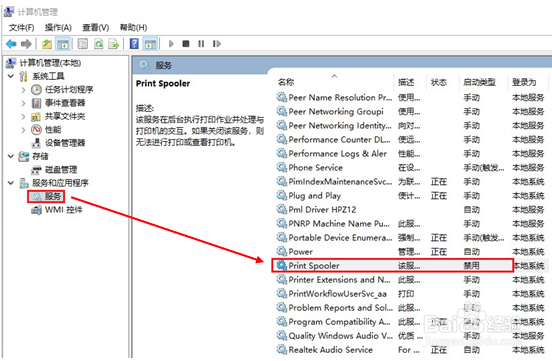Sort by the 启动类型 column header
This screenshot has height=361, width=552.
(x=479, y=82)
